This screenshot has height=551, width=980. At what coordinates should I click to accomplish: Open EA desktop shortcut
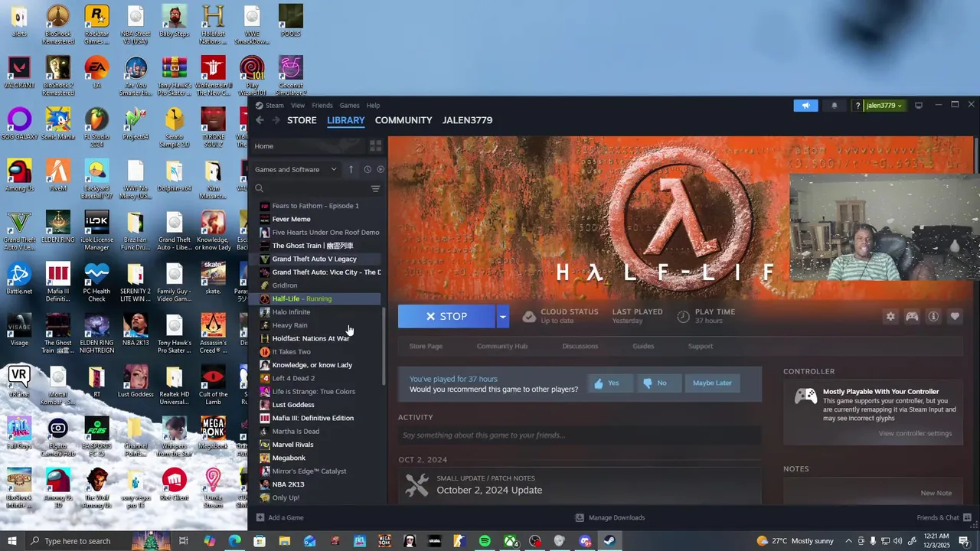[96, 73]
